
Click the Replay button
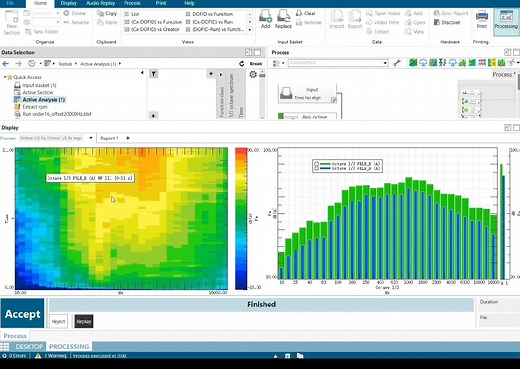pos(84,321)
